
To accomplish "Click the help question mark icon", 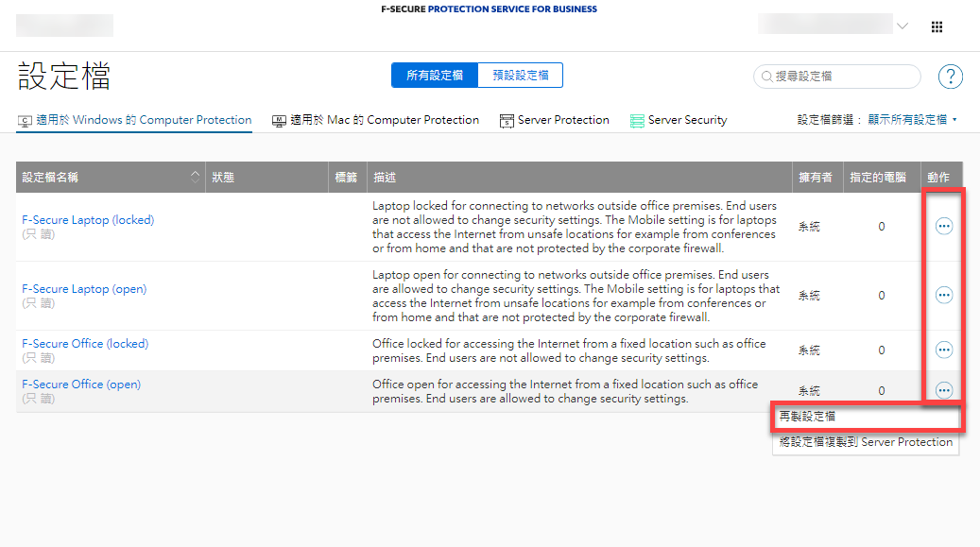I will click(x=950, y=77).
